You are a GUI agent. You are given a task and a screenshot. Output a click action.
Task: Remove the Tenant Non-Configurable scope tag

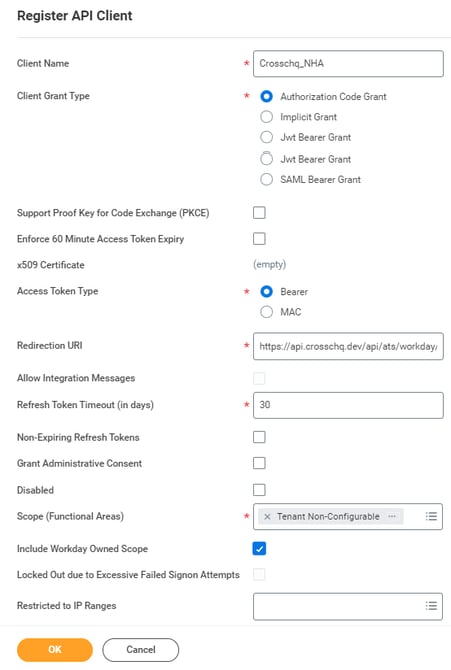point(267,517)
